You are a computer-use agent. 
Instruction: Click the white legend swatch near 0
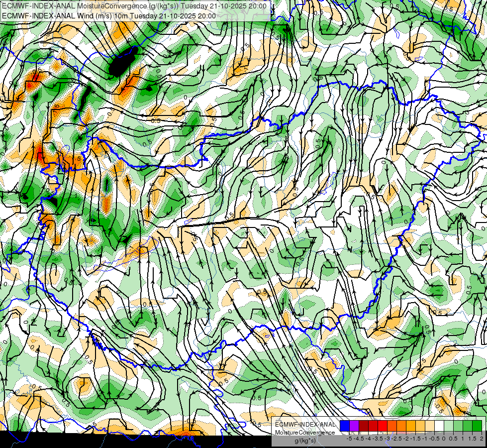[439, 426]
